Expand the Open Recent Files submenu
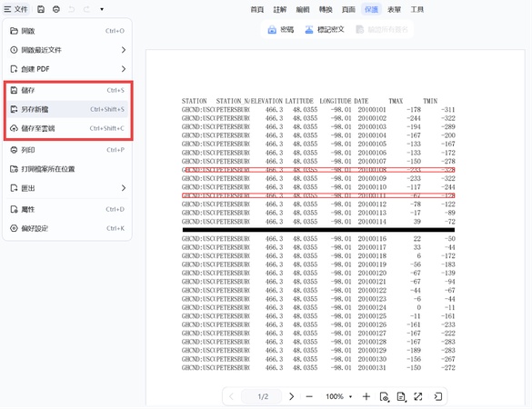The width and height of the screenshot is (532, 409). tap(67, 50)
